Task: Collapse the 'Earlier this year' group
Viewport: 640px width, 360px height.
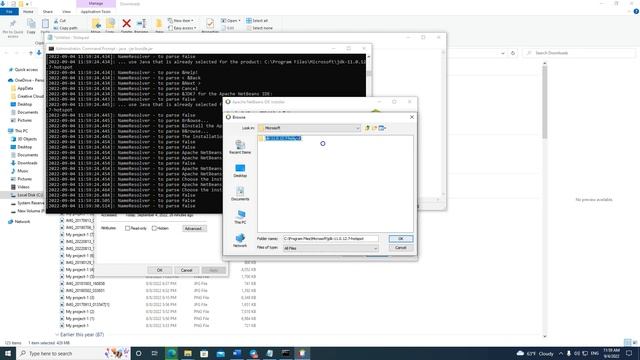Action: tap(57, 335)
